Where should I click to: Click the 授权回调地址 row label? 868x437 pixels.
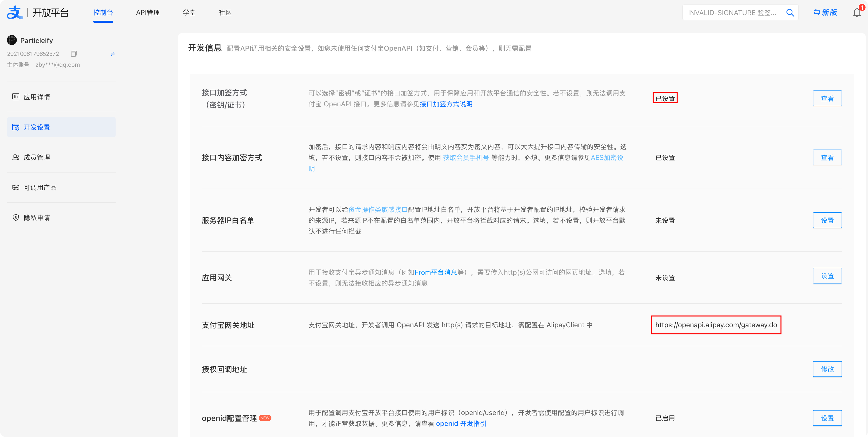(225, 369)
